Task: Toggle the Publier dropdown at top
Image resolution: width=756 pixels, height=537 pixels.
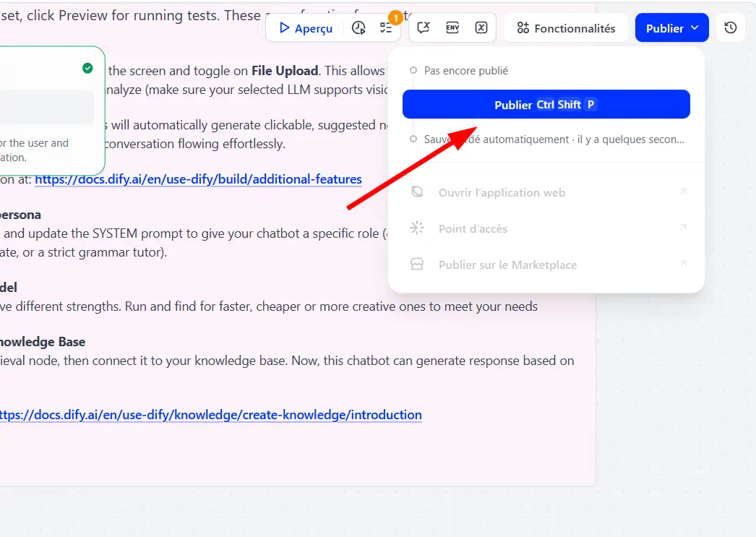Action: [x=671, y=28]
